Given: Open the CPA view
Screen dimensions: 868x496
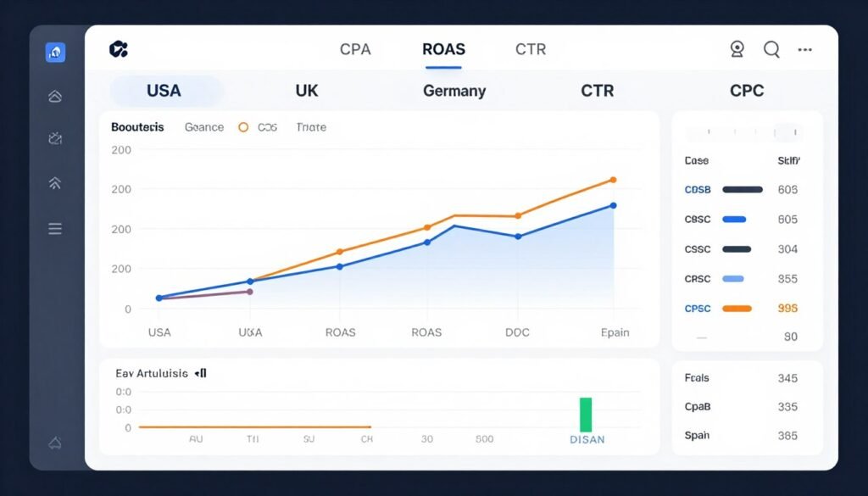Looking at the screenshot, I should pos(355,49).
